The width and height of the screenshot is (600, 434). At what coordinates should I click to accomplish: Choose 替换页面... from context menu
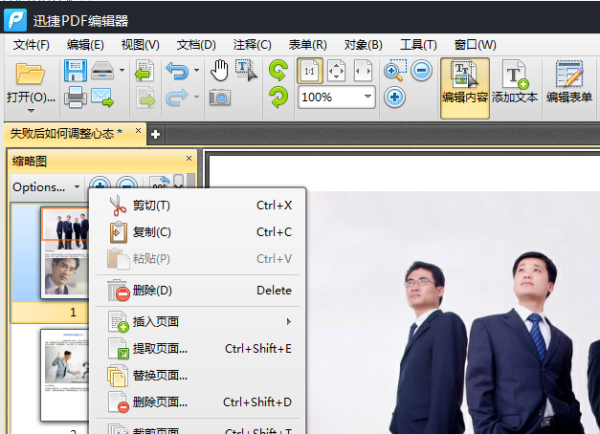tap(197, 375)
